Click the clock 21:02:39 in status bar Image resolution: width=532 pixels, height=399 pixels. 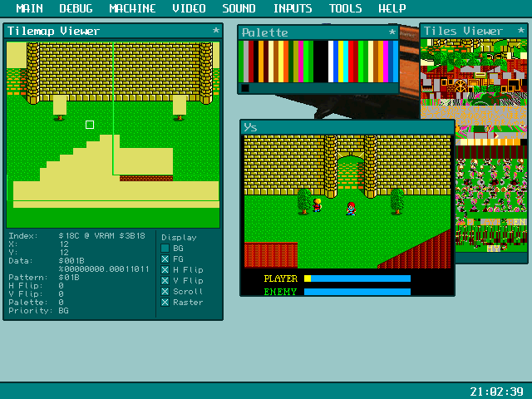pos(497,392)
